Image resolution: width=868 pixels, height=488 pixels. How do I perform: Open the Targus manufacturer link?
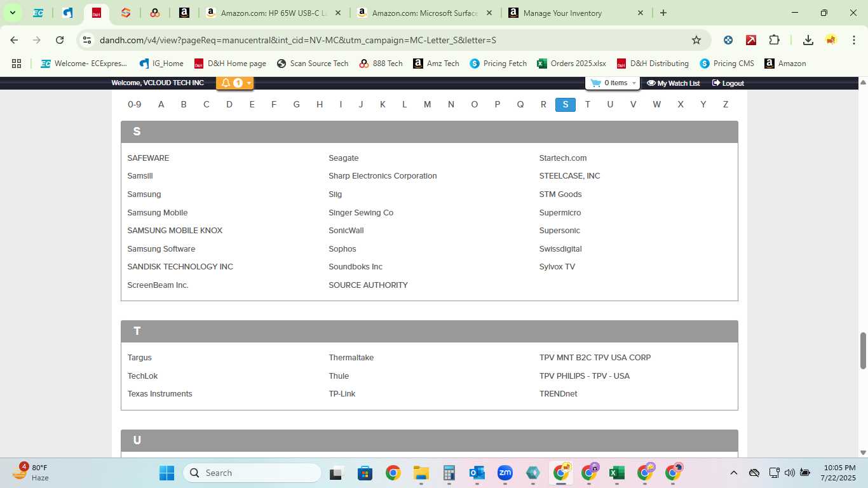pos(140,358)
